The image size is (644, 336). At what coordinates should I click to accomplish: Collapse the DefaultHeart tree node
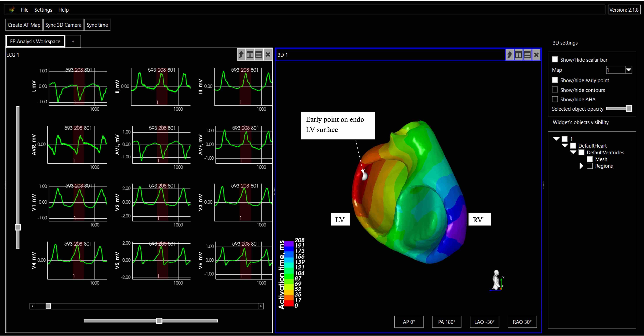click(565, 145)
